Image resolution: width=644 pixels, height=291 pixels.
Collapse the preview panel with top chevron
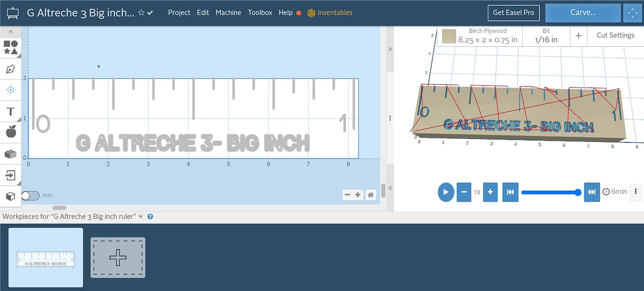coord(390,49)
